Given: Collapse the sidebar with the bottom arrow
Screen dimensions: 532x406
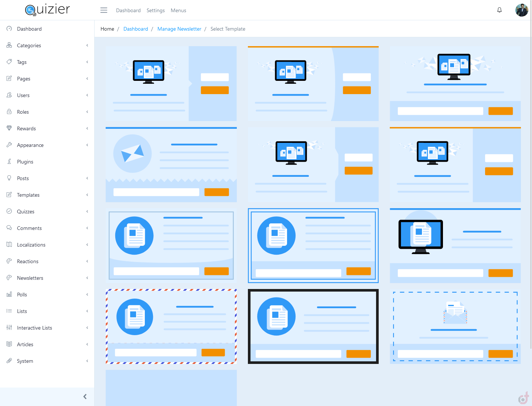Looking at the screenshot, I should 85,396.
